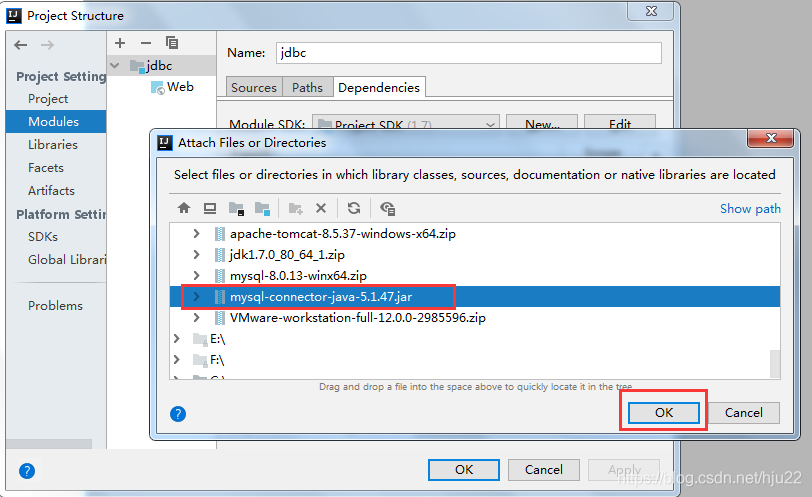
Task: Click the Desktop directory toolbar icon
Action: 210,208
